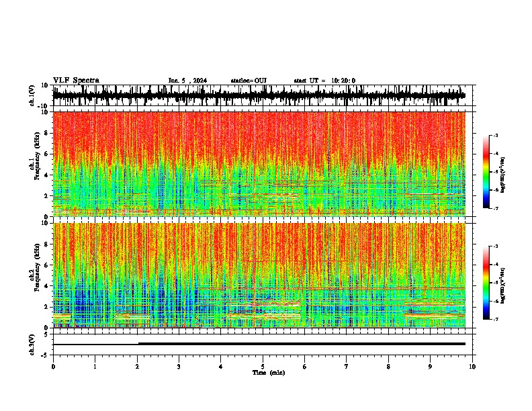Click the ch.1 colorbar units label
Viewport: 532px width, 411px height.
[503, 175]
